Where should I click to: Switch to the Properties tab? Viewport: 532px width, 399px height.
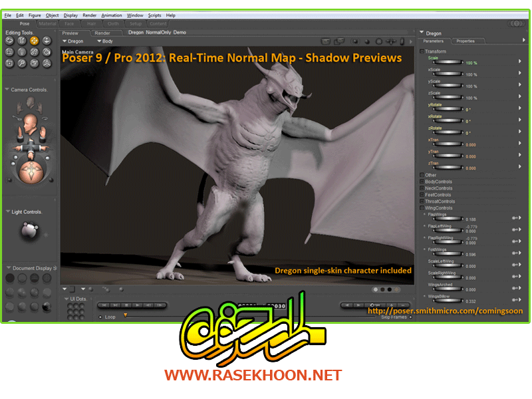(x=465, y=41)
